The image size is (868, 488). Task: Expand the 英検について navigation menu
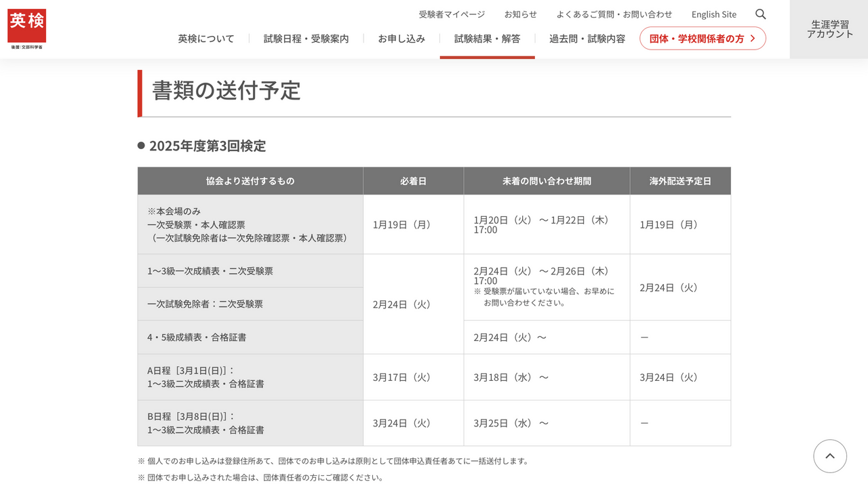point(205,39)
